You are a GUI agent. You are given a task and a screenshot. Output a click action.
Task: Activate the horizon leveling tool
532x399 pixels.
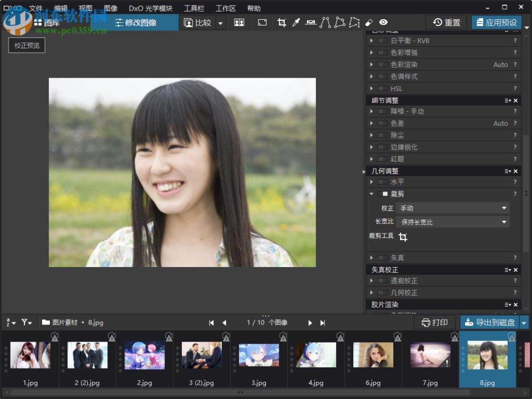point(311,22)
